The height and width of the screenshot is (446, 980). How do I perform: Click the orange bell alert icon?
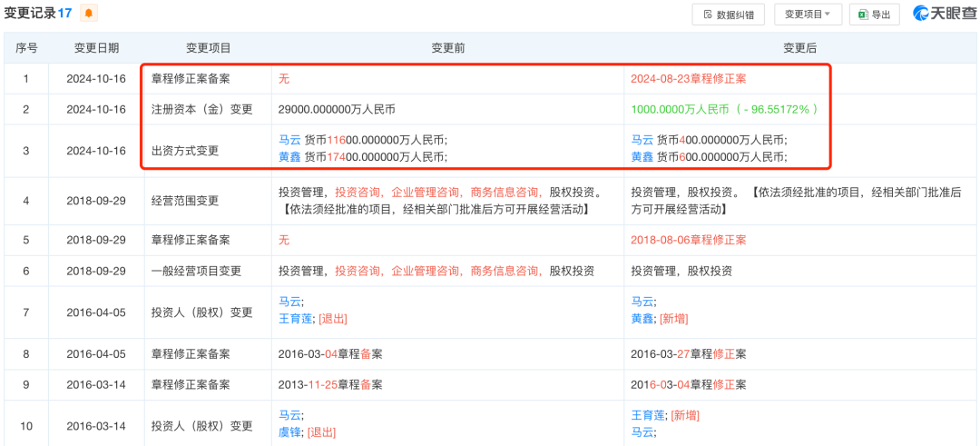tap(88, 13)
